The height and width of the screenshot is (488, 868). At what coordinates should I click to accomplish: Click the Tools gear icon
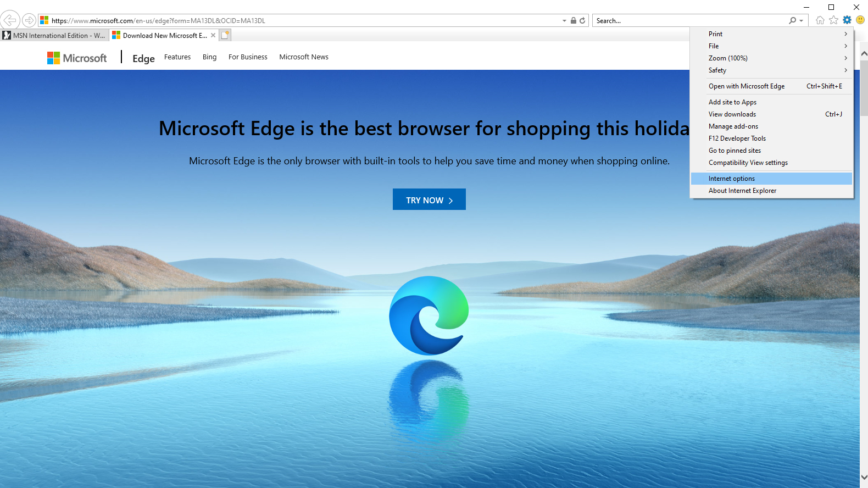[847, 20]
